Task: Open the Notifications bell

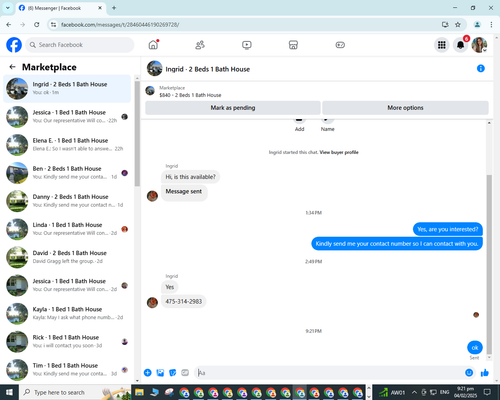Action: pos(460,45)
